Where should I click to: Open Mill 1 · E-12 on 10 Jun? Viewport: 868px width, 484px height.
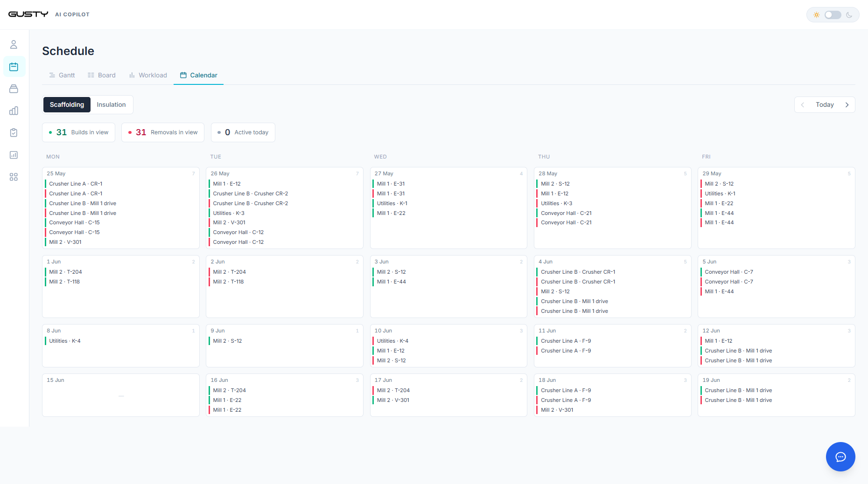coord(448,351)
